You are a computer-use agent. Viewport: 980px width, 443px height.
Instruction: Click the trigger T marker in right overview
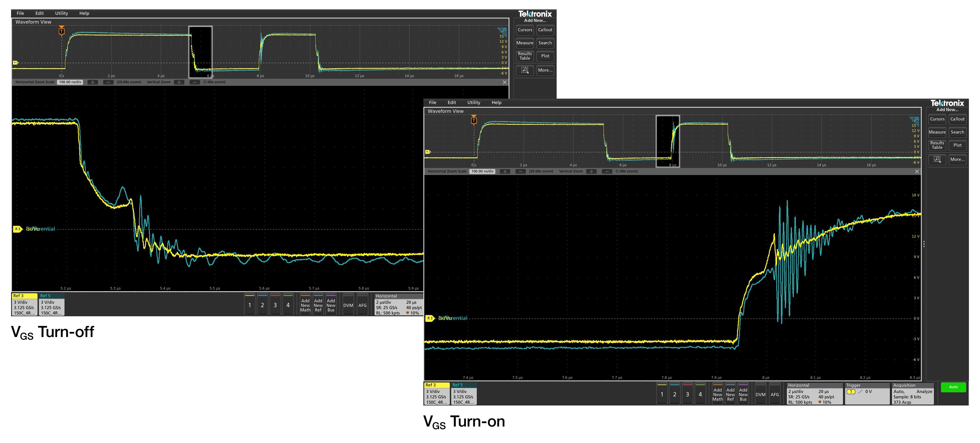(474, 120)
